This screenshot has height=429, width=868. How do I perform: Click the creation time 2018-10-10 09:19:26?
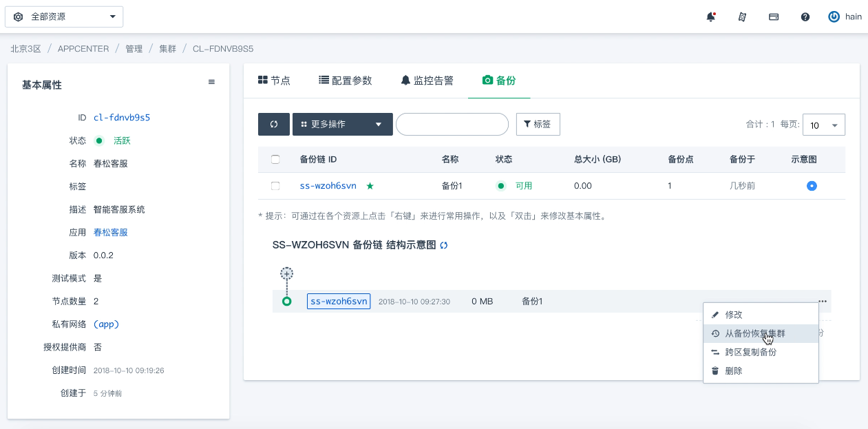[x=129, y=370]
